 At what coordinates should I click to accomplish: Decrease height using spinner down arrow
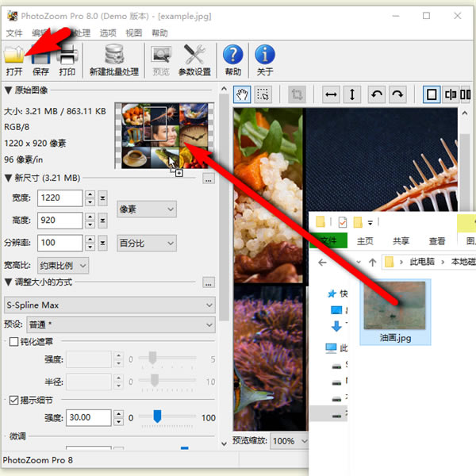click(90, 225)
